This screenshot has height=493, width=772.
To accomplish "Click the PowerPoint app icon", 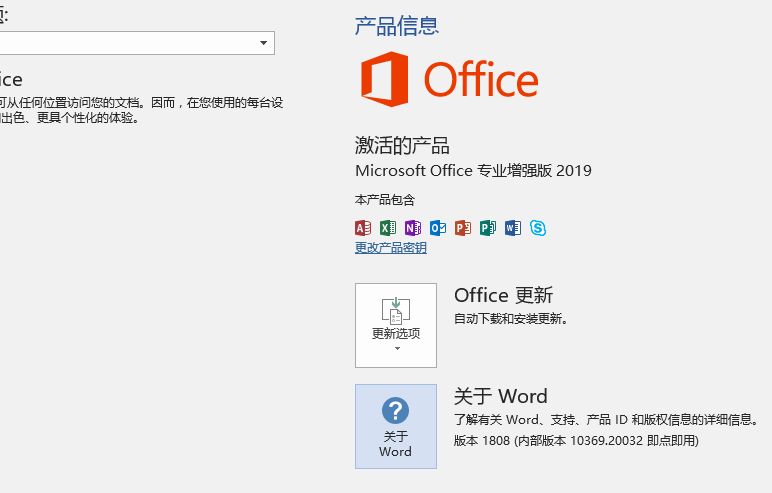I will (x=463, y=228).
